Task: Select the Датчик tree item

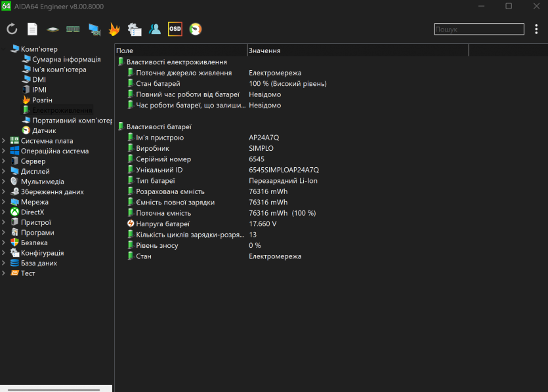Action: [x=44, y=130]
